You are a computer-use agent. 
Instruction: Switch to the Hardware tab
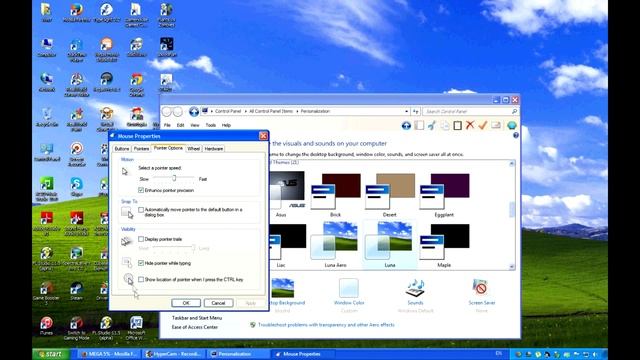213,149
